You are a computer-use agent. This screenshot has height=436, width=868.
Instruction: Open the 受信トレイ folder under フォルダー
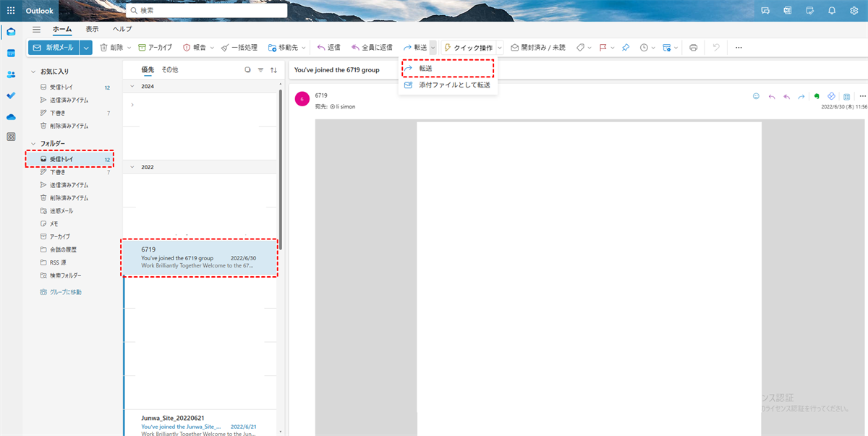click(x=69, y=158)
